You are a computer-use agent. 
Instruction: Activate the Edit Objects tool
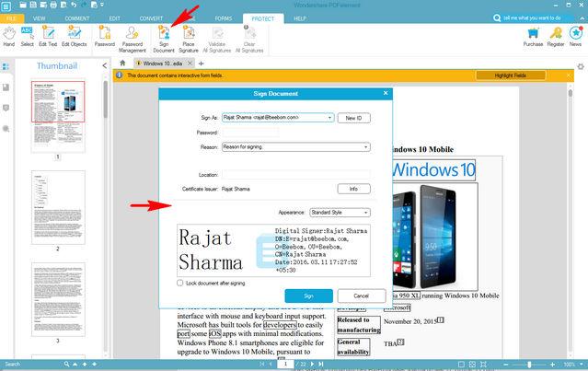pos(74,37)
